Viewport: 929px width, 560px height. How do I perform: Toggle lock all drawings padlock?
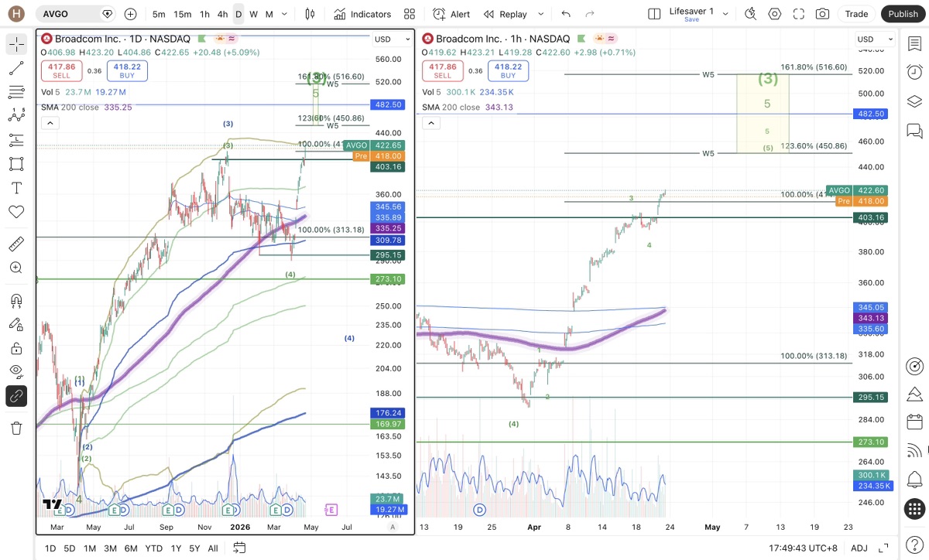point(16,349)
